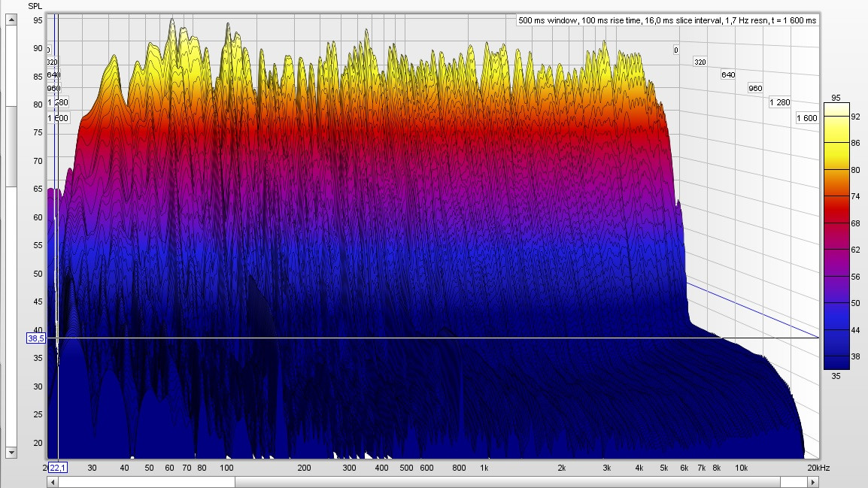The height and width of the screenshot is (488, 868).
Task: Click vertical scrollbar track below the thumb
Action: (11, 316)
